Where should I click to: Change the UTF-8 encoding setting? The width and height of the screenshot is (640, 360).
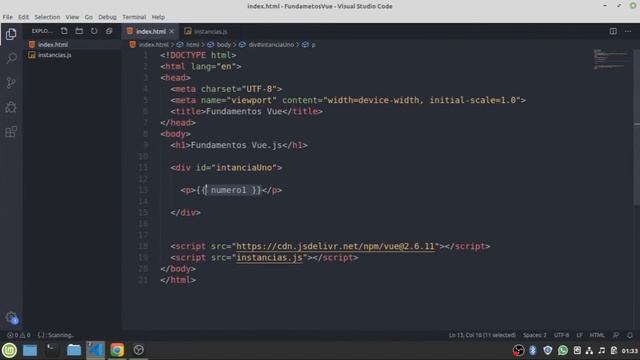coord(561,335)
